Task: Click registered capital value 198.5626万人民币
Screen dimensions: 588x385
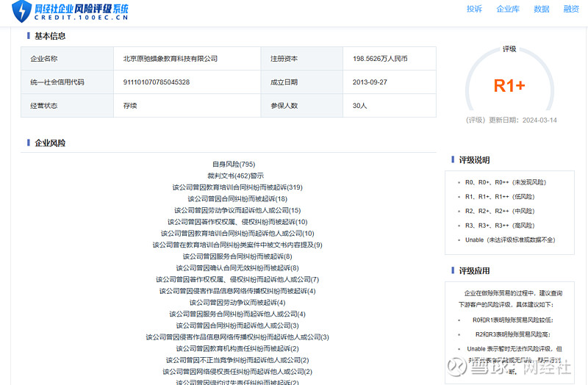Action: click(x=380, y=59)
